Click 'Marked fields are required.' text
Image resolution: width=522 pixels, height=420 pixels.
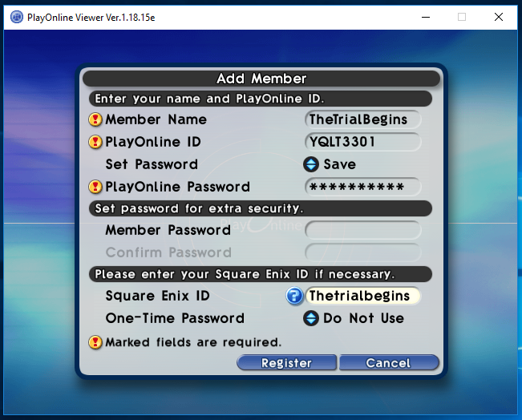click(x=193, y=342)
